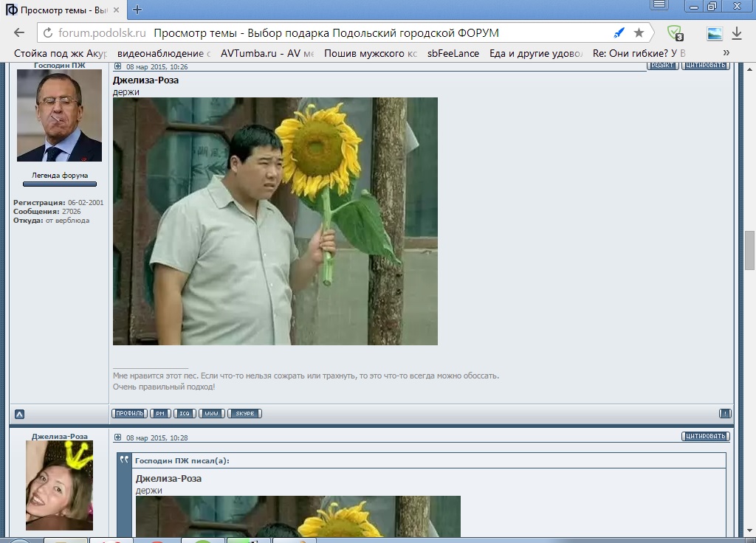This screenshot has width=756, height=543.
Task: Click the picture extension icon in toolbar
Action: point(714,33)
